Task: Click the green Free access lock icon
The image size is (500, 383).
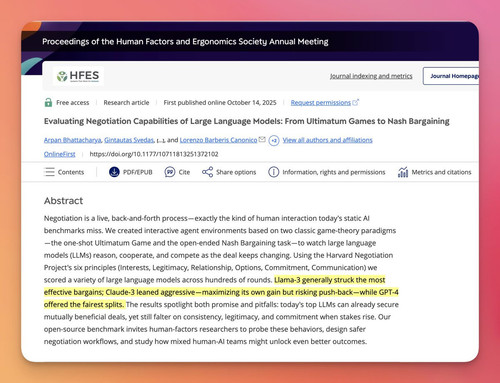Action: [48, 102]
